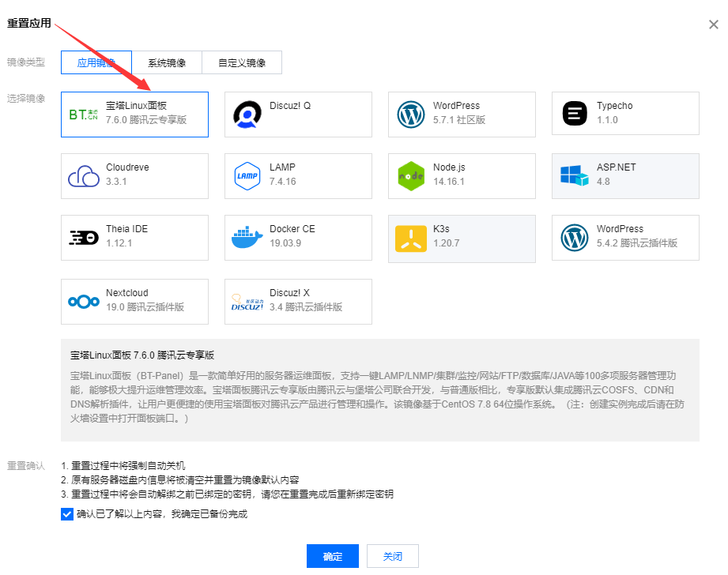The width and height of the screenshot is (728, 575).
Task: Choose the ASP.NET 4.8 version text
Action: pyautogui.click(x=604, y=182)
